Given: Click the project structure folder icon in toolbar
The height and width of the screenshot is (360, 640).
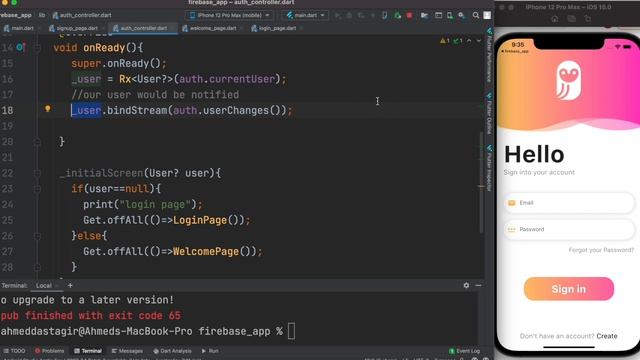Looking at the screenshot, I should tap(424, 16).
